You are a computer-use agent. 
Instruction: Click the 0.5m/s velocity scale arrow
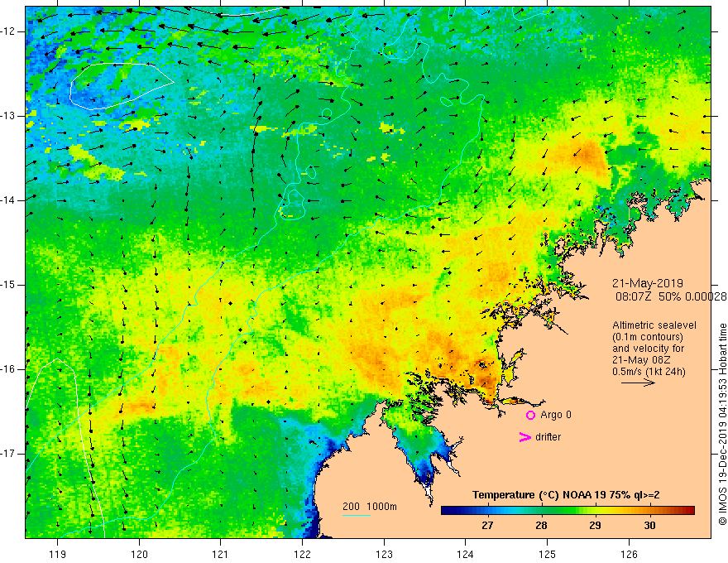pyautogui.click(x=638, y=383)
